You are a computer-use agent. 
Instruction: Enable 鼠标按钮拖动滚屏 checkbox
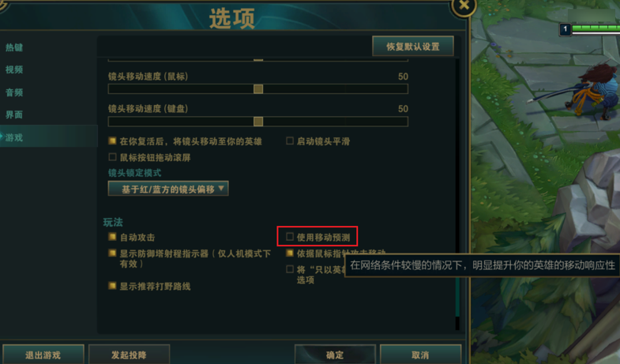pos(112,157)
